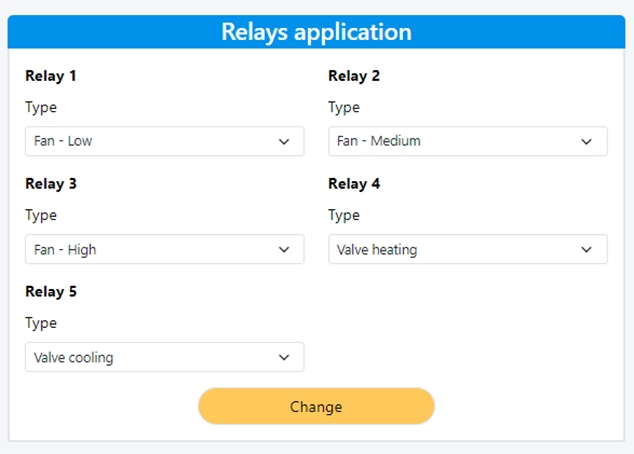Click the Type label under Relay 5
This screenshot has width=634, height=454.
(41, 324)
